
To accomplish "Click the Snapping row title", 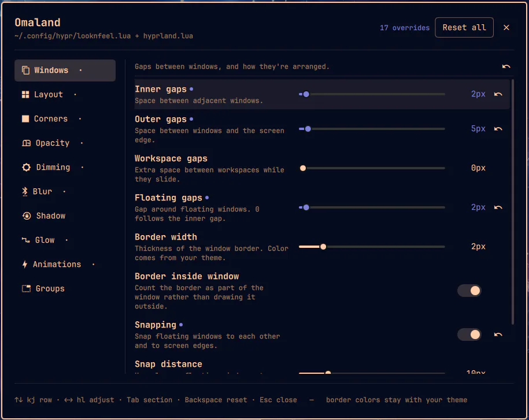I will [x=155, y=325].
